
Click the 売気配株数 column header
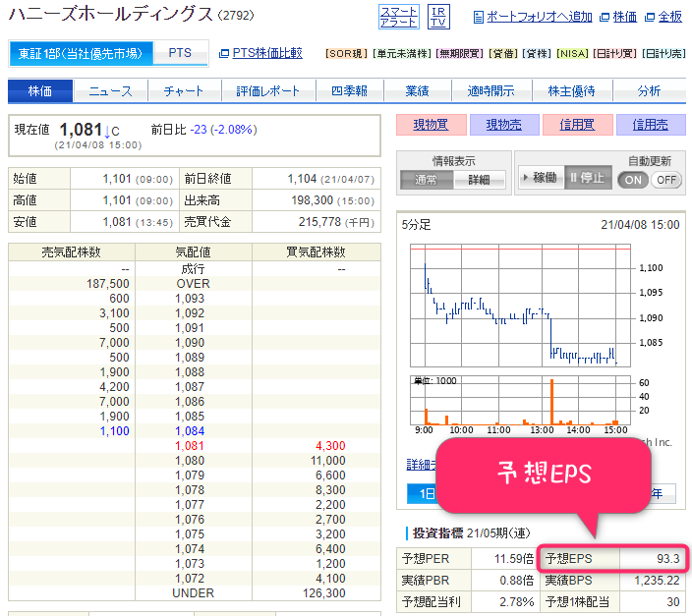click(x=72, y=252)
